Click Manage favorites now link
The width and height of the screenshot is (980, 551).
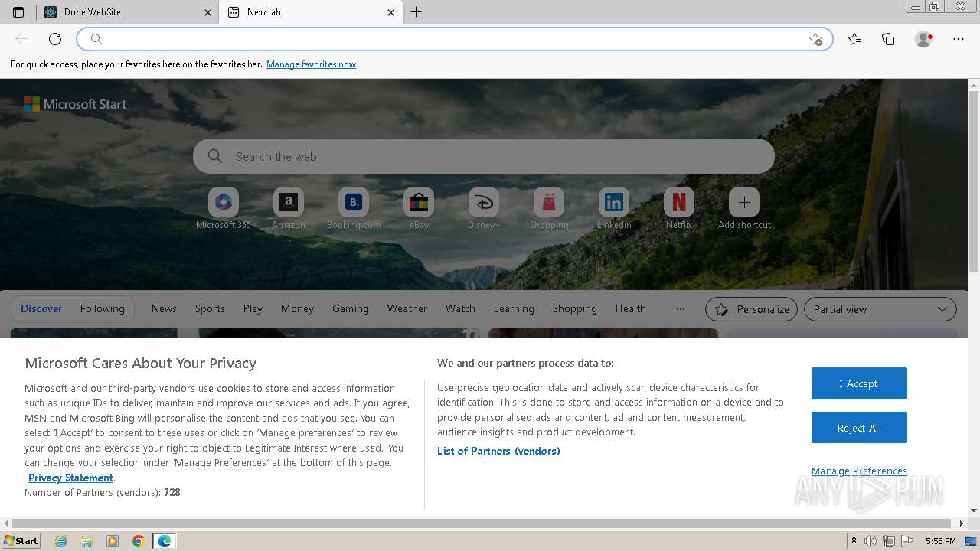point(311,64)
